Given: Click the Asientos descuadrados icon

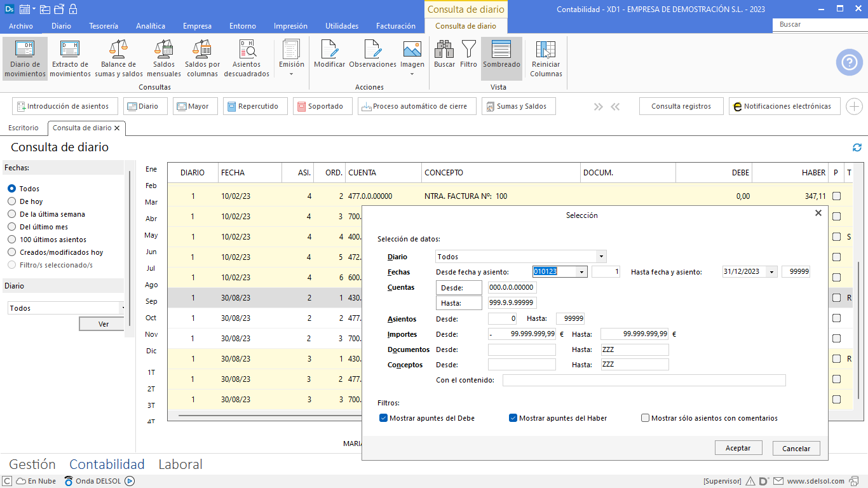Looking at the screenshot, I should tap(246, 58).
